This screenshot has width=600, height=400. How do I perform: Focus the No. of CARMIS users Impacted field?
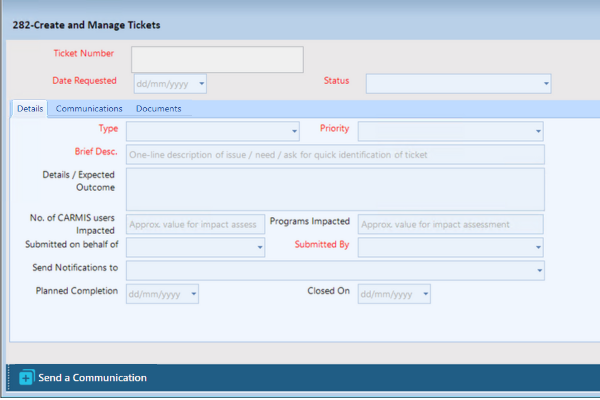195,224
